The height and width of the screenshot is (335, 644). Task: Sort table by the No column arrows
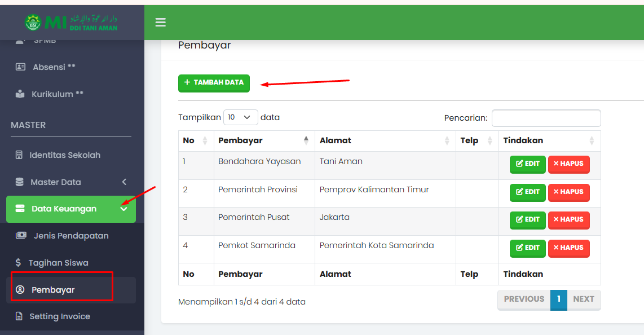click(x=205, y=140)
